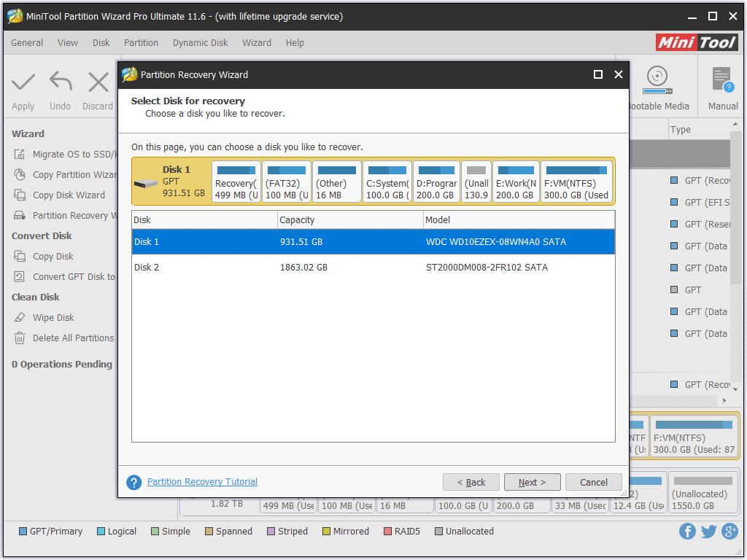Viewport: 747px width, 560px height.
Task: Click the Wipe Disk eraser icon
Action: coord(20,318)
